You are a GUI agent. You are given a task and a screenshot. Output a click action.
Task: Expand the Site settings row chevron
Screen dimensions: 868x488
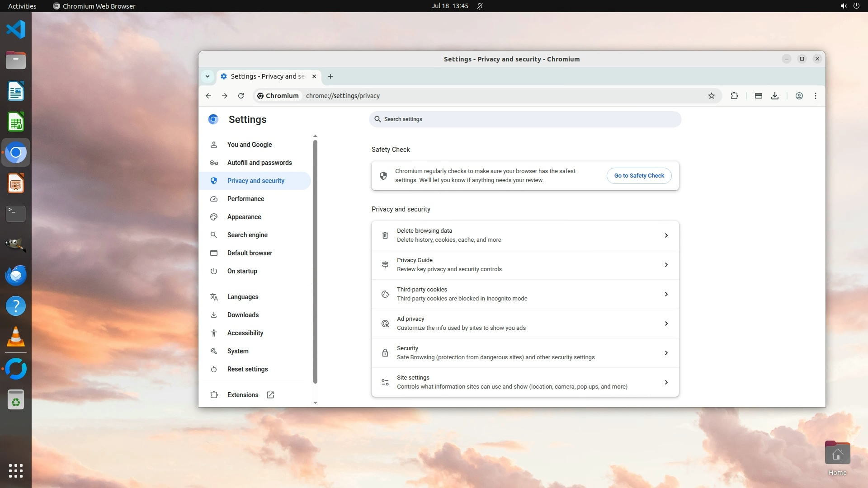click(x=666, y=382)
